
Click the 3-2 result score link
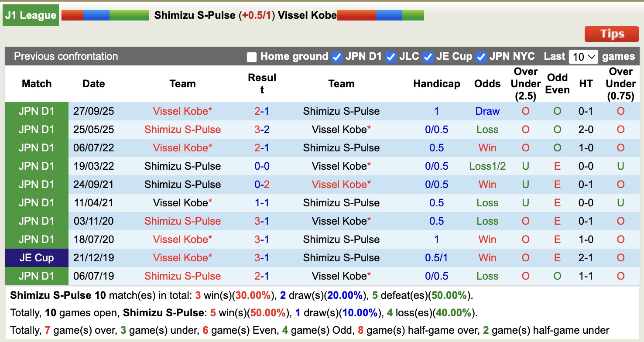tap(262, 130)
